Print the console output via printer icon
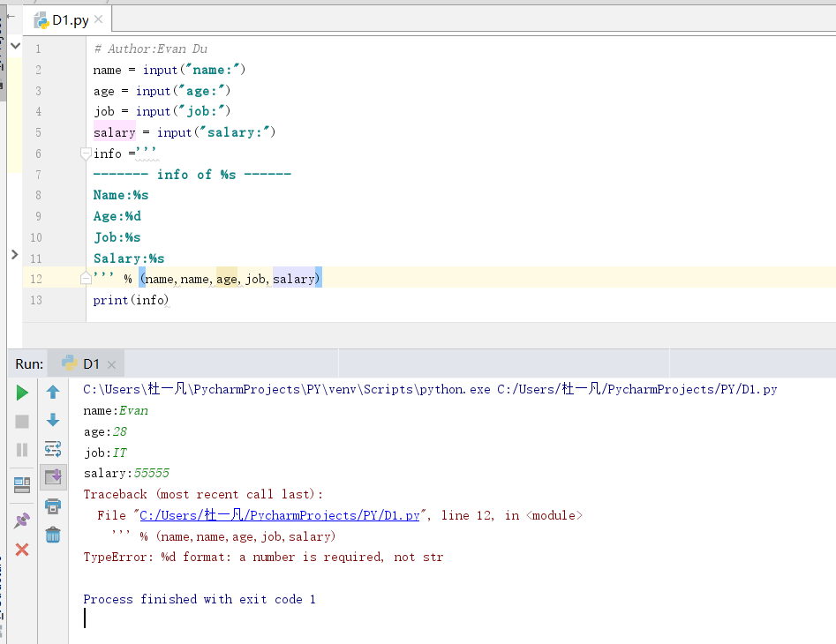836x644 pixels. (x=53, y=505)
